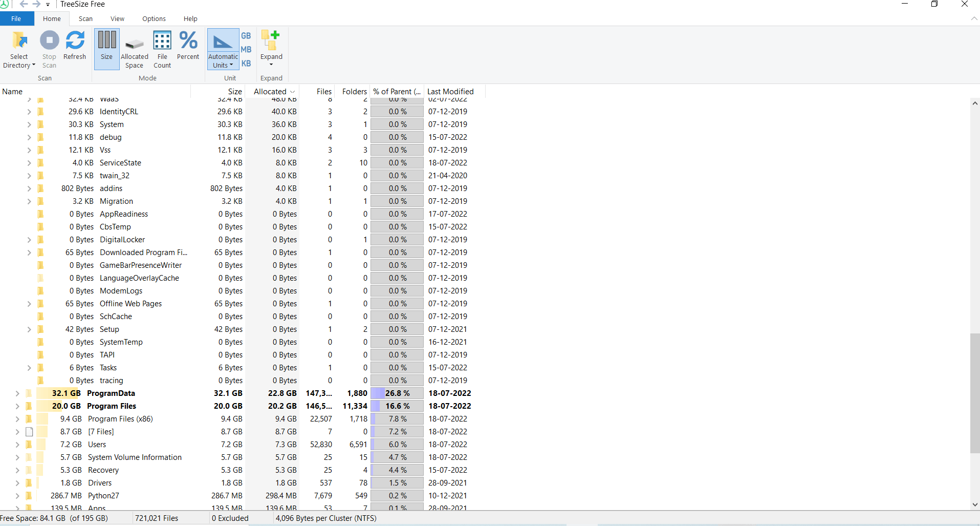This screenshot has width=980, height=526.
Task: Set display unit to MB
Action: [246, 50]
